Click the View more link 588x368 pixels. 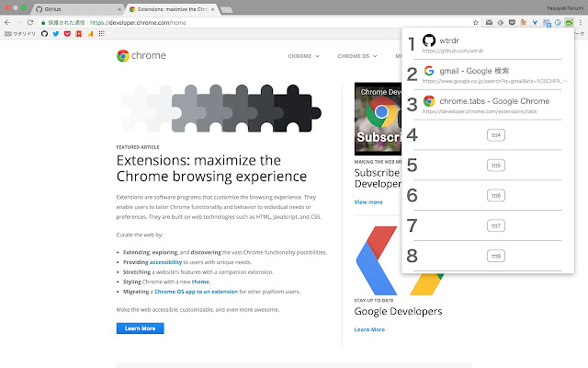[368, 202]
